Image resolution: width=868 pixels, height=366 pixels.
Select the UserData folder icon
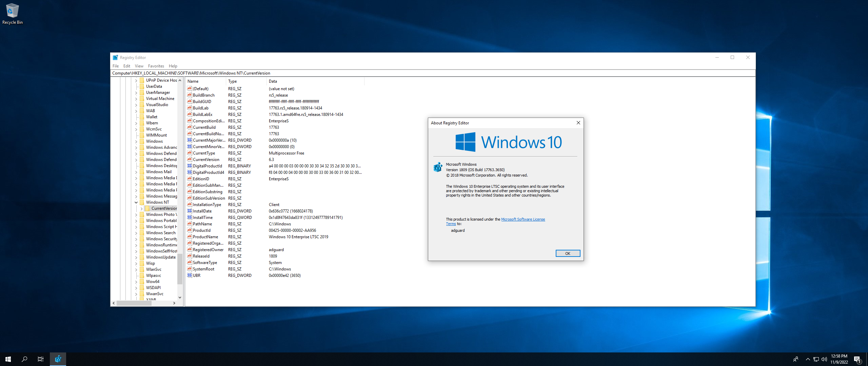coord(142,86)
